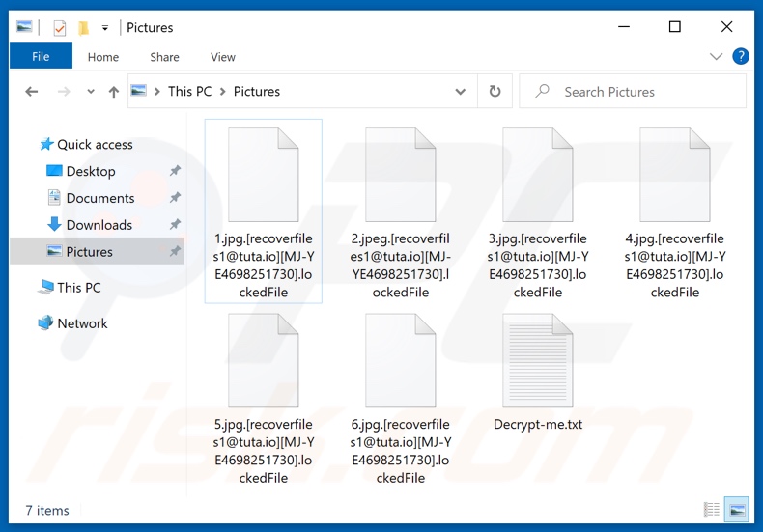The height and width of the screenshot is (532, 763).
Task: Switch to Large icons view layout
Action: point(737,510)
